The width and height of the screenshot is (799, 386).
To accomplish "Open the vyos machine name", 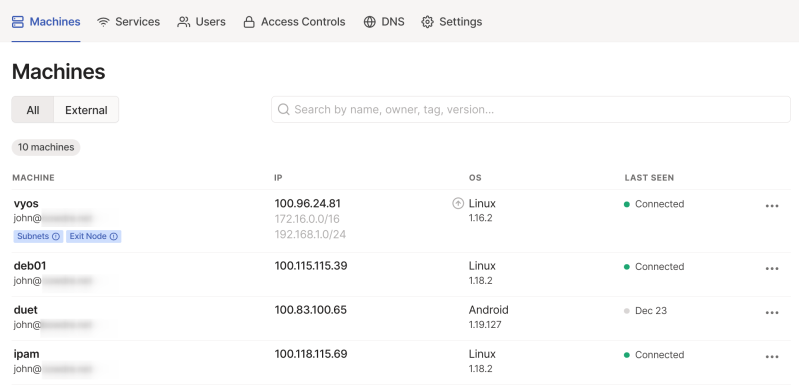I will (x=26, y=204).
